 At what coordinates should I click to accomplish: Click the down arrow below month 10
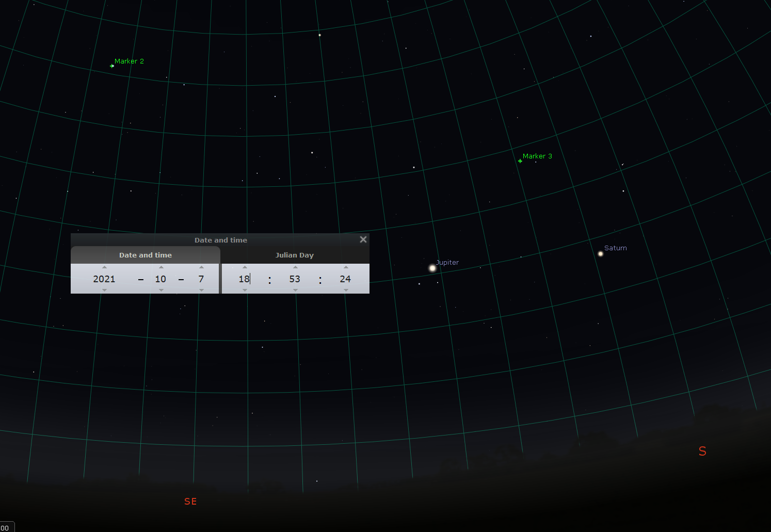[x=161, y=290]
